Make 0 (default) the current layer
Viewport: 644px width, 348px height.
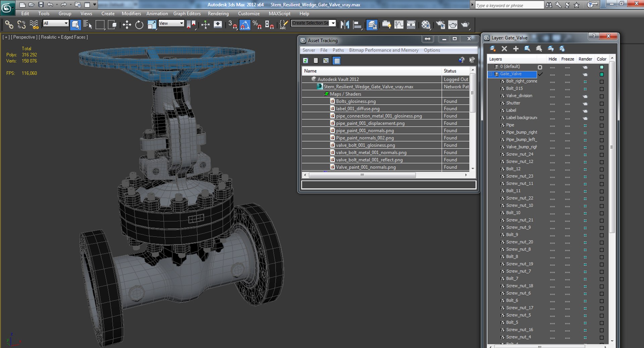coord(540,67)
